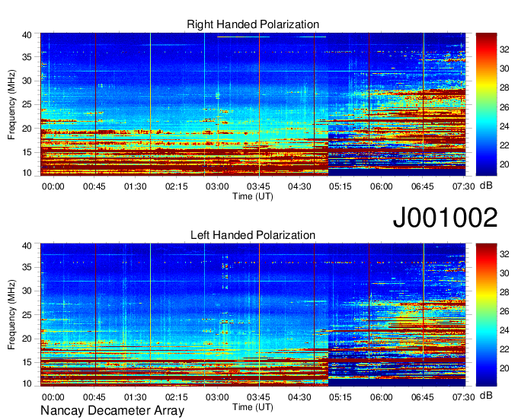Click the 00:45 time tick on the right-handed plot
518x420 pixels.
pos(94,186)
